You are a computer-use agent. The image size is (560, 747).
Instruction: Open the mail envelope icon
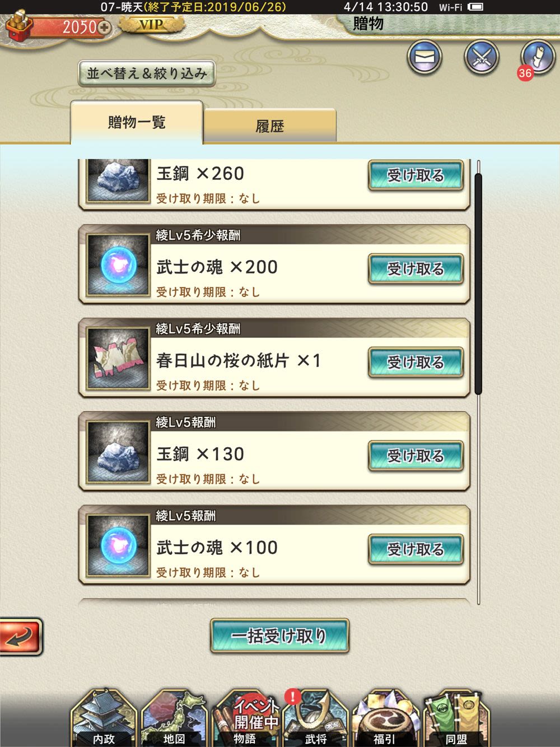(x=424, y=57)
